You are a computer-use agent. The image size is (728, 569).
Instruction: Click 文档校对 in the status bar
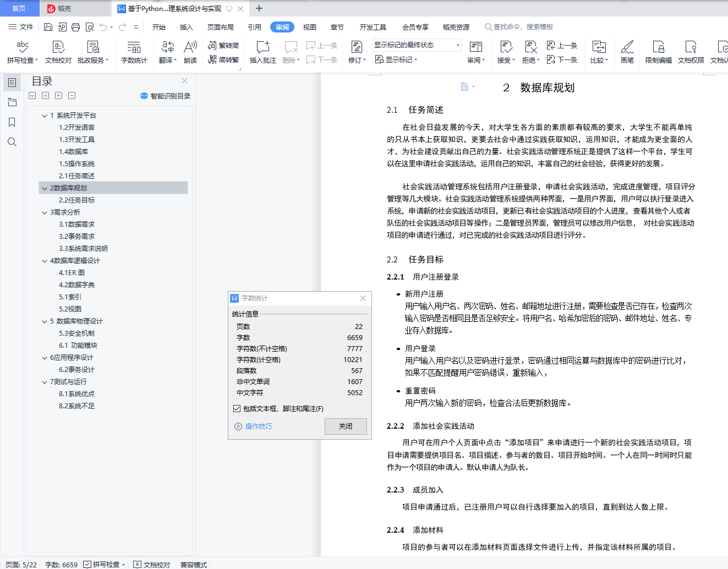pos(152,565)
